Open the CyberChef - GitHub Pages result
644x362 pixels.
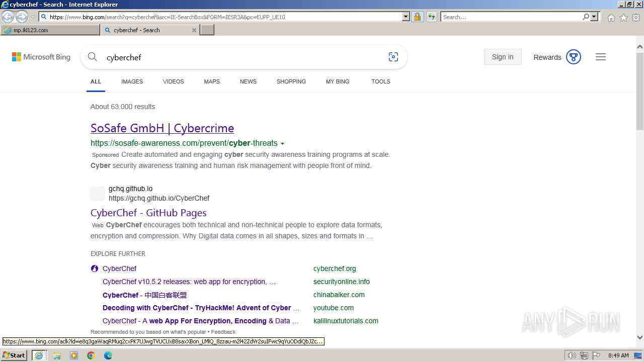(148, 213)
